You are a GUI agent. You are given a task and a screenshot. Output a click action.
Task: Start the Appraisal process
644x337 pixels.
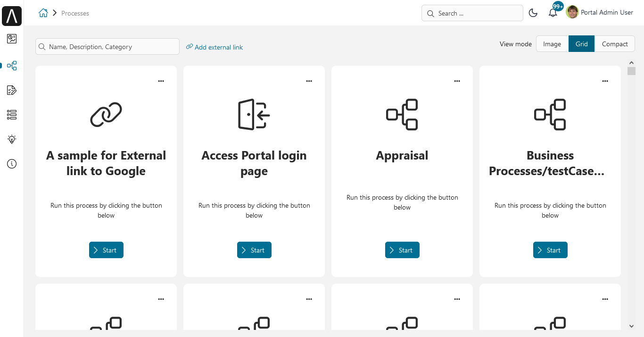point(402,250)
